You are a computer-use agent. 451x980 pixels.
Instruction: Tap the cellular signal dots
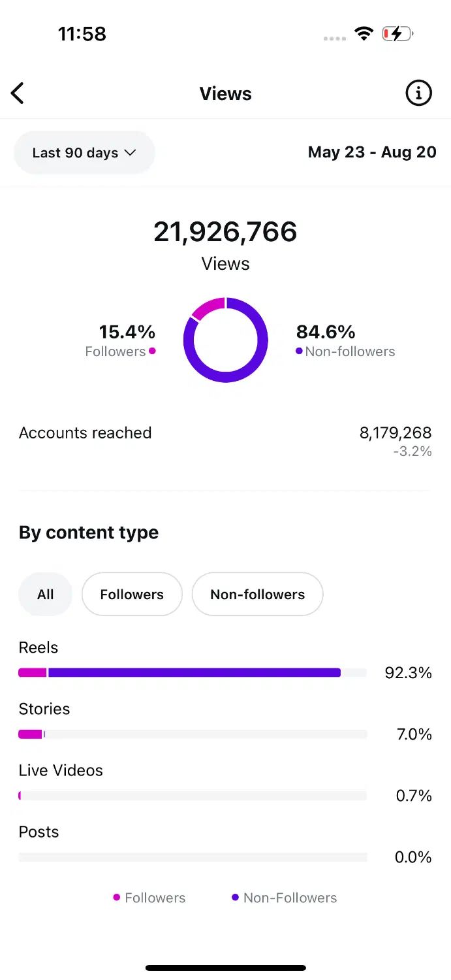[335, 38]
